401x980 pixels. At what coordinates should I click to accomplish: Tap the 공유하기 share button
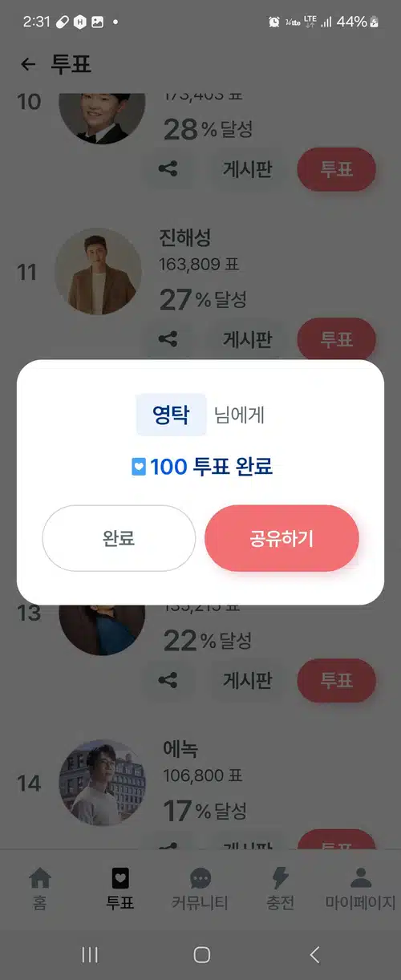[x=282, y=538]
